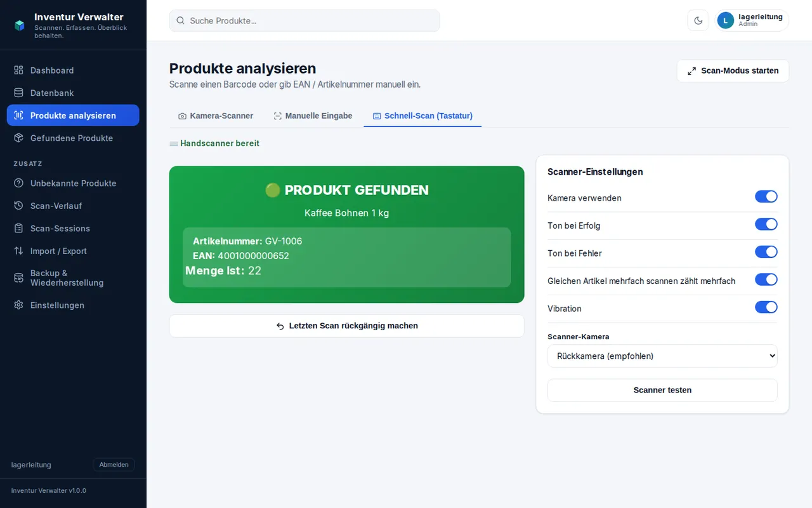Image resolution: width=812 pixels, height=508 pixels.
Task: Disable the Kamera verwenden switch
Action: 766,197
